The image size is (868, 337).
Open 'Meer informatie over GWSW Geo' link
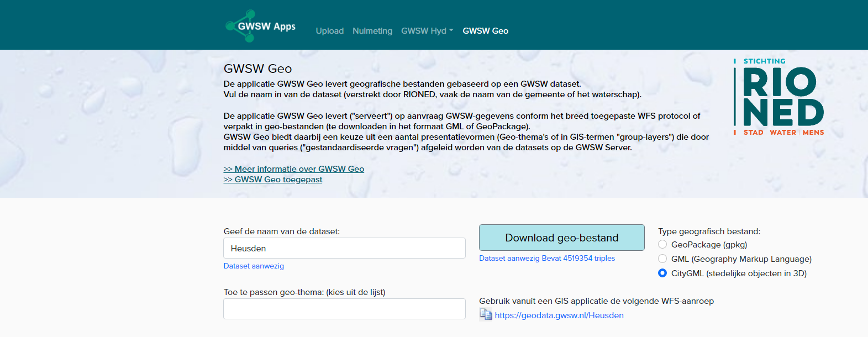click(x=294, y=169)
